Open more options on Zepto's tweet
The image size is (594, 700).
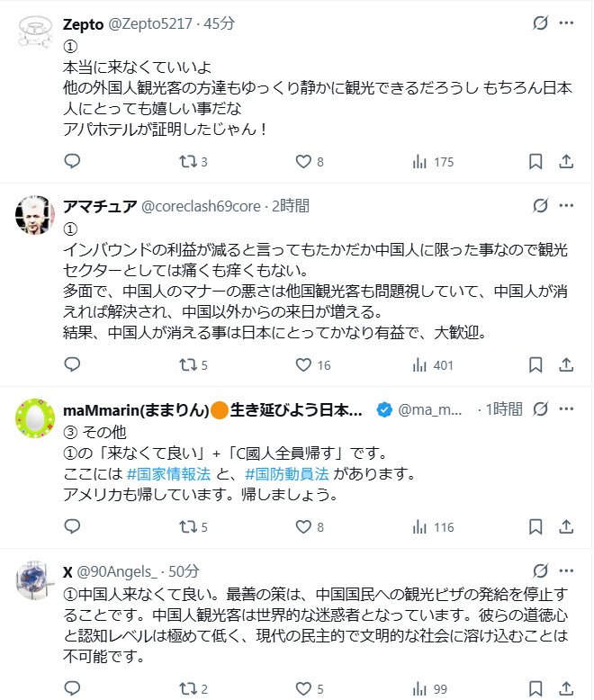coord(566,23)
